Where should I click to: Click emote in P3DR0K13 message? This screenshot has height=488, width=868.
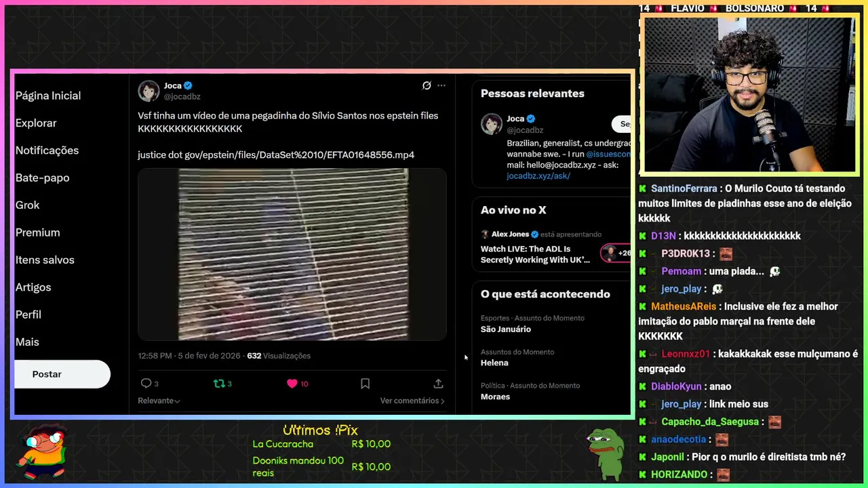(726, 254)
